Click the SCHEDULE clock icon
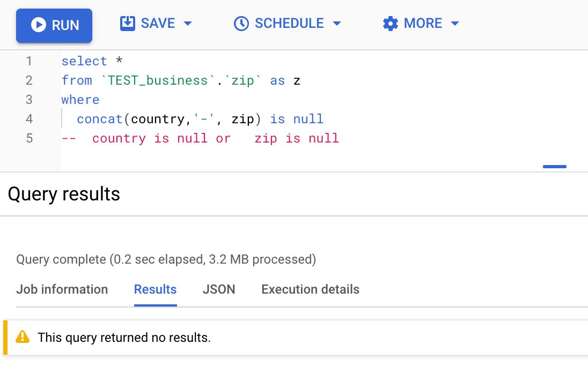 tap(241, 24)
